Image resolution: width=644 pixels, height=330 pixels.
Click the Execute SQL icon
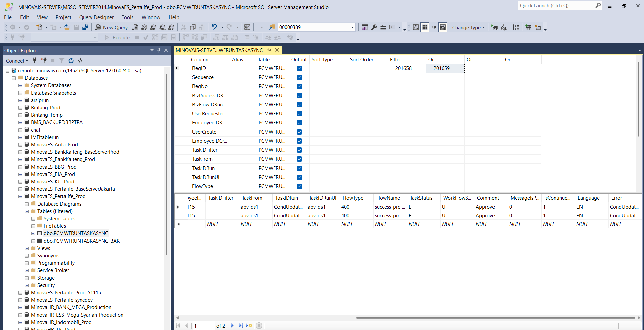(495, 27)
